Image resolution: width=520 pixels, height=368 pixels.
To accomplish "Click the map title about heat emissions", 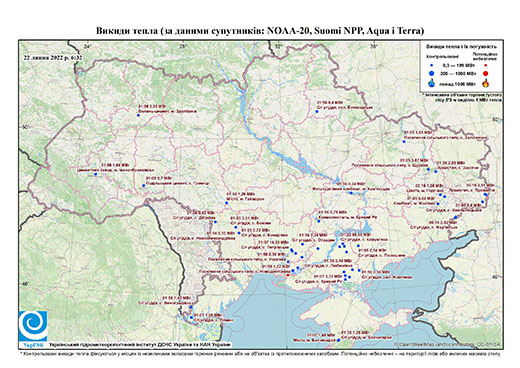I will pyautogui.click(x=260, y=31).
